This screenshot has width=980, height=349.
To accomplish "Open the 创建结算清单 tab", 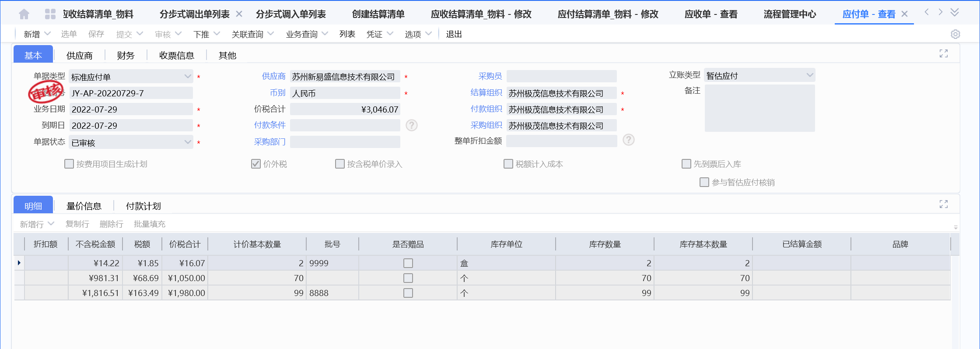I will (x=378, y=14).
